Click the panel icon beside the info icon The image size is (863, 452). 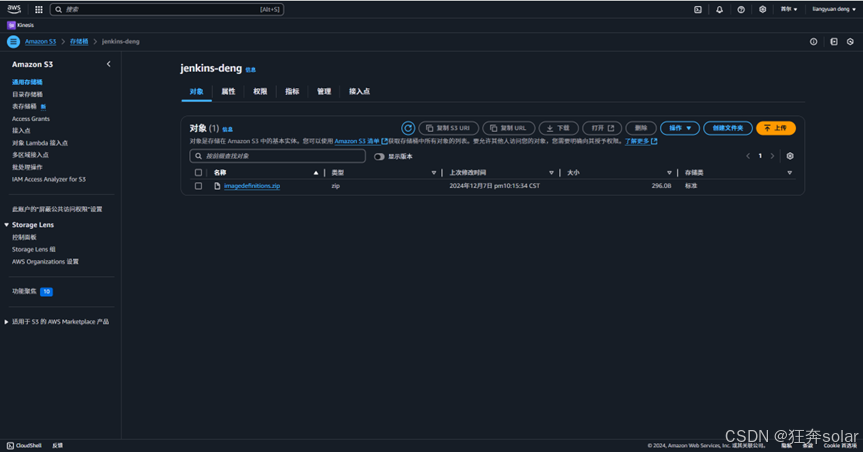click(x=834, y=41)
